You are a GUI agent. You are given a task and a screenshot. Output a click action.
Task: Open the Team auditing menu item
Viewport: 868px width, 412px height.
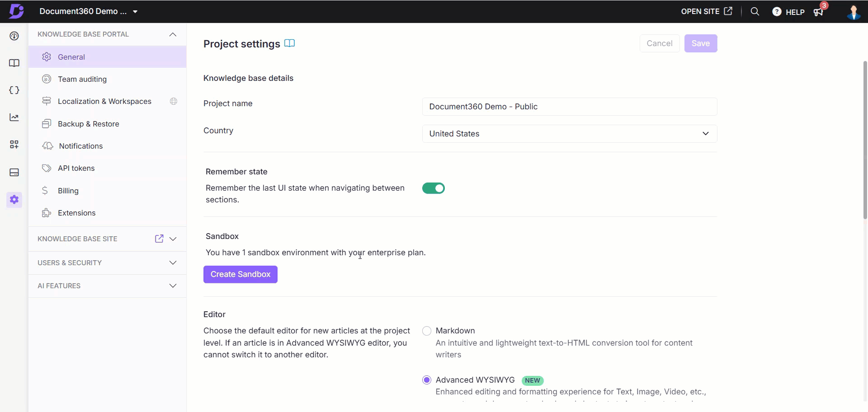107,79
